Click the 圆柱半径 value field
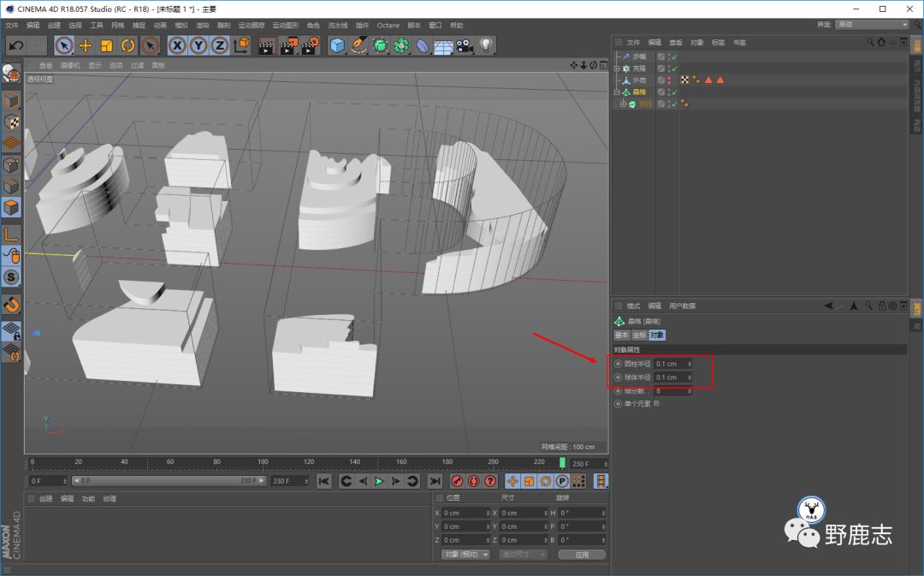This screenshot has height=576, width=924. 671,364
